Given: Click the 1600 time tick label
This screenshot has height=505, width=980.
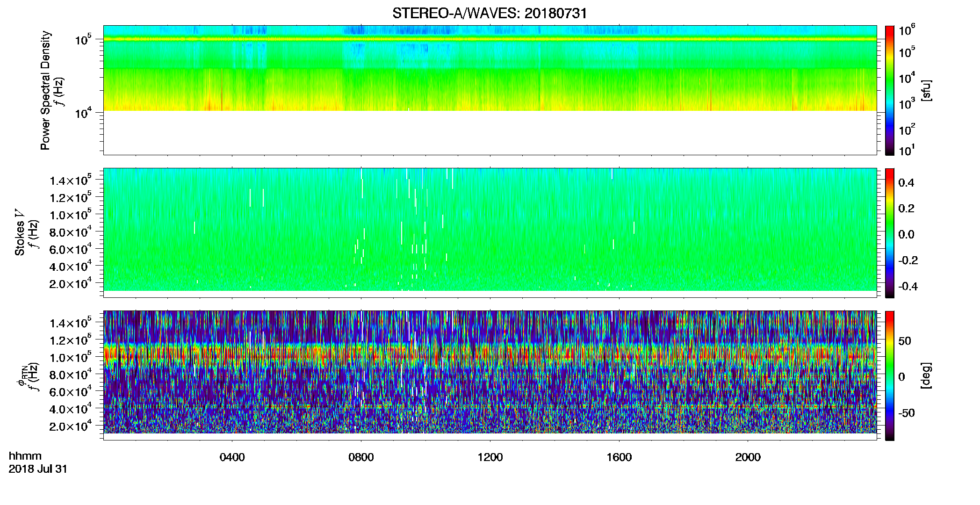Looking at the screenshot, I should pos(619,457).
